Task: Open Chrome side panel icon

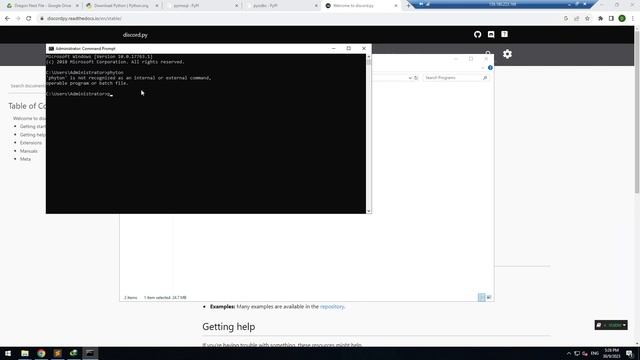Action: [611, 18]
